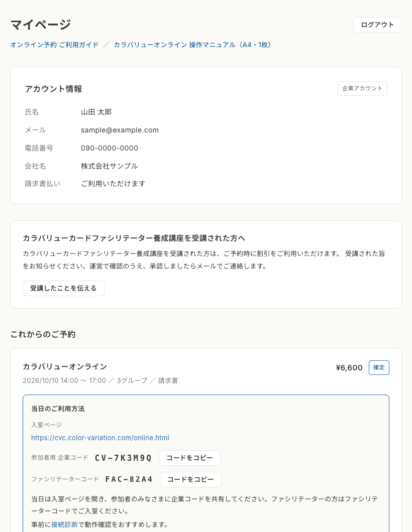Viewport: 412px width, 532px height.
Task: Open the オンライン予約 ご利用ガイド link
Action: coord(54,45)
